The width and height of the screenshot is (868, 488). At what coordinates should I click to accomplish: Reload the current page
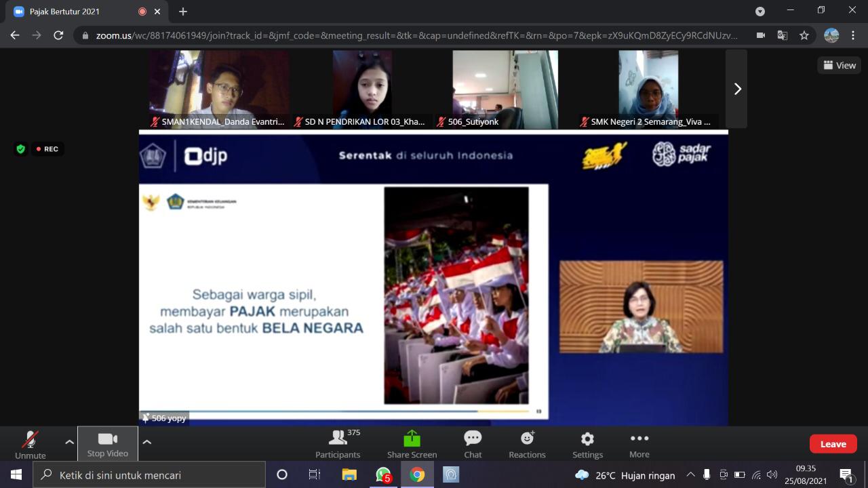[58, 35]
